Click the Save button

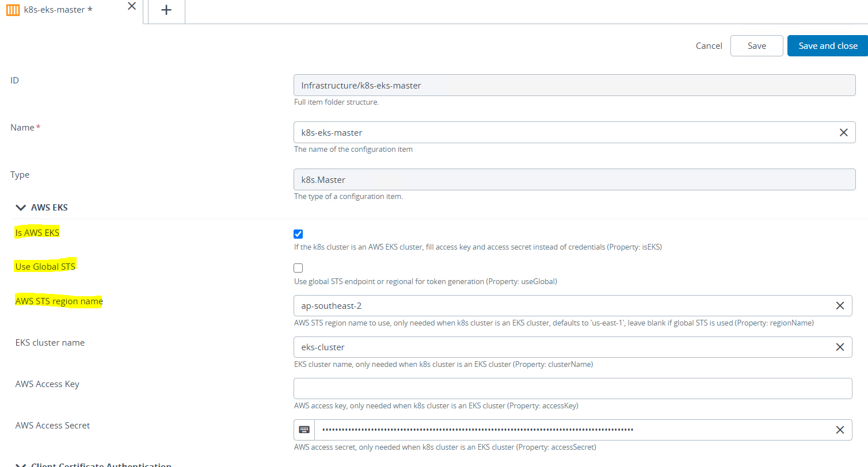tap(756, 46)
